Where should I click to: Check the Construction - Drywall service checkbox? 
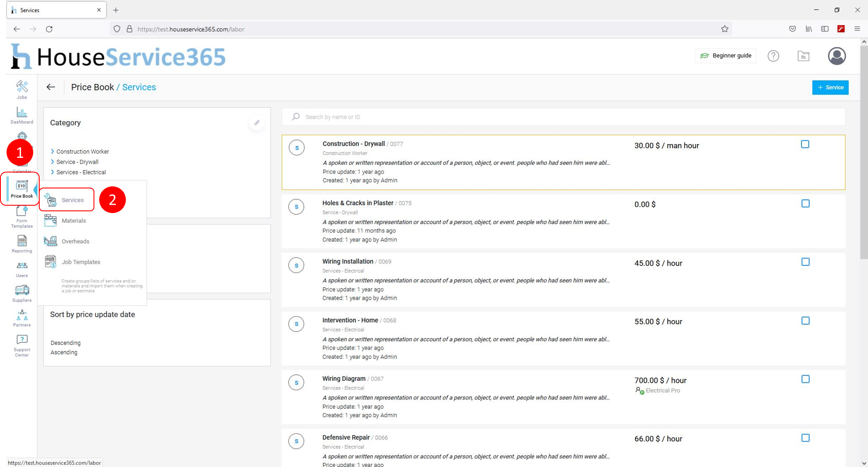coord(805,144)
